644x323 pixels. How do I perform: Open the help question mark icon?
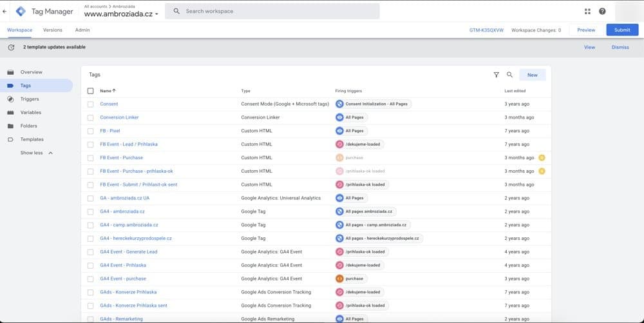(x=602, y=12)
